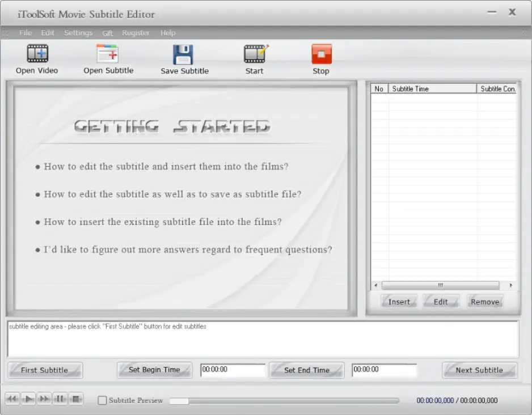Click the Edit button under subtitle list
Image resolution: width=532 pixels, height=415 pixels.
pyautogui.click(x=441, y=302)
